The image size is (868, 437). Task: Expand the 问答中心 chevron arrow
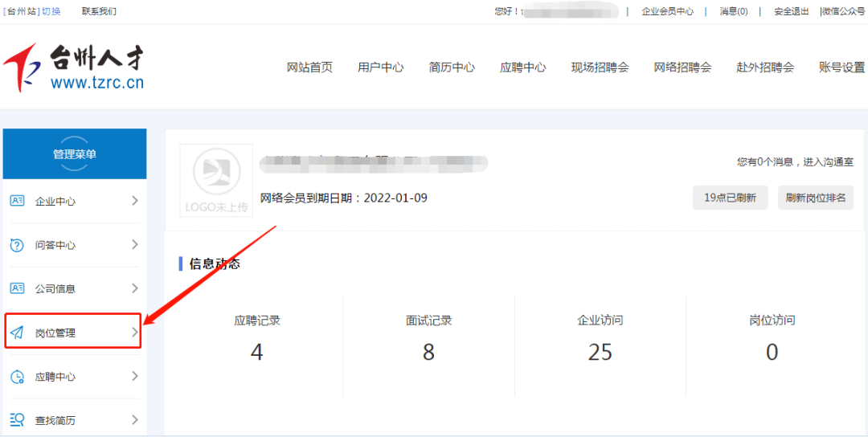pos(134,244)
